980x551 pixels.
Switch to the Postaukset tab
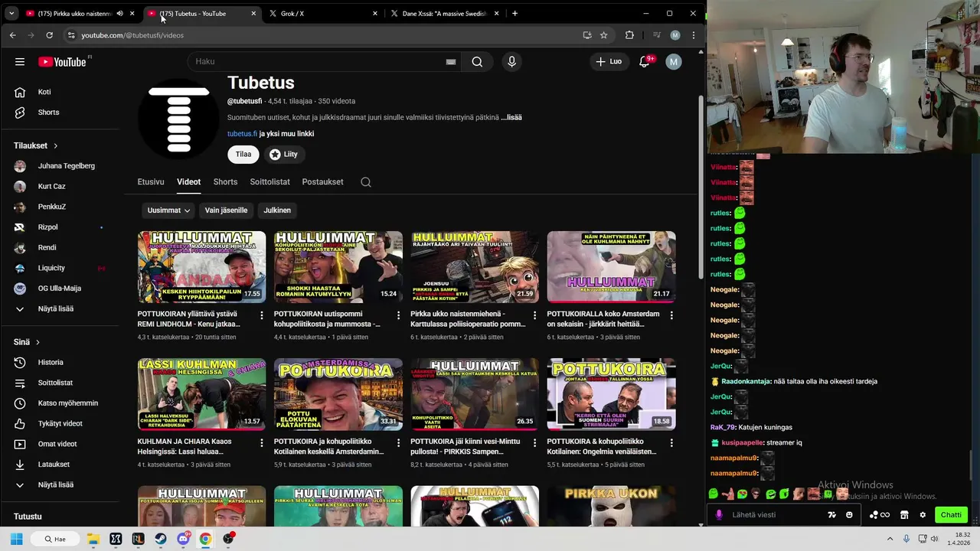tap(322, 182)
